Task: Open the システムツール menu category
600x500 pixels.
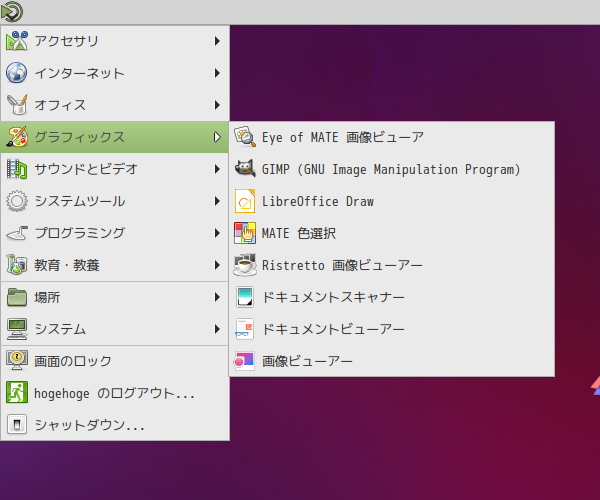Action: coord(115,201)
